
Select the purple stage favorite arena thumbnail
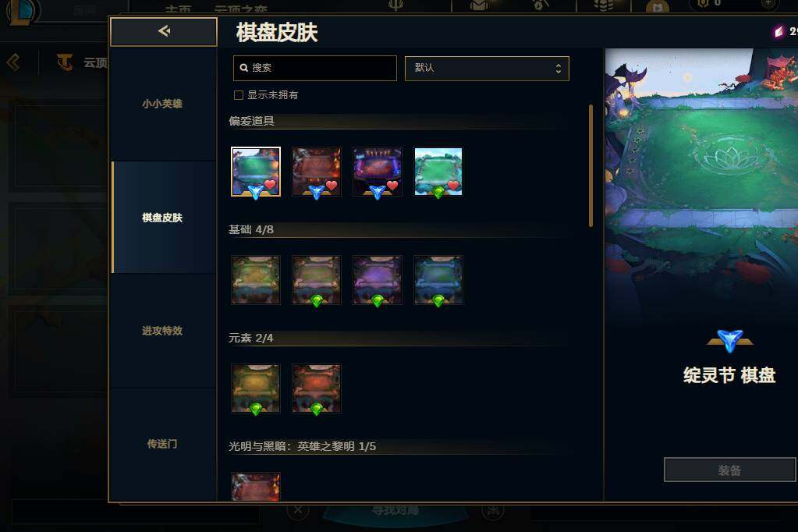pos(378,172)
